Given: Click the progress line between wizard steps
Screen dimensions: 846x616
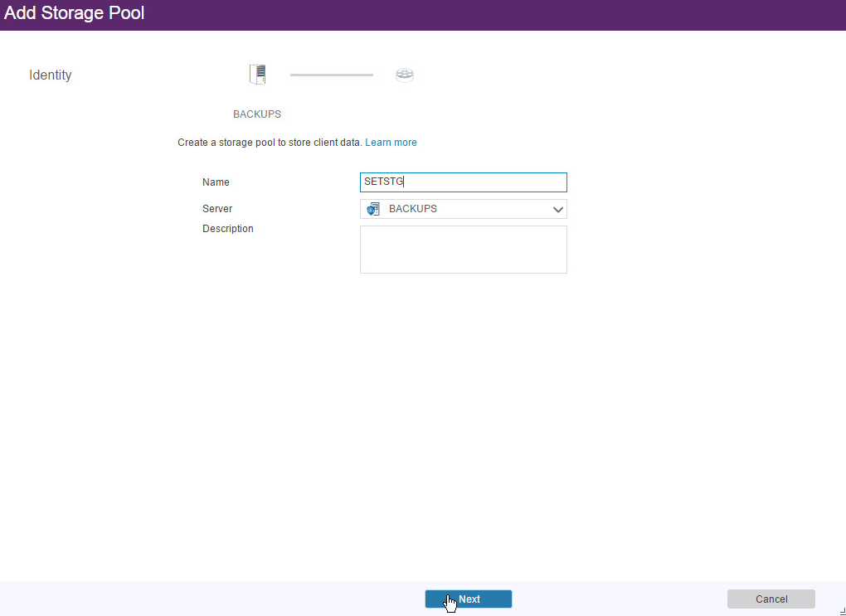Looking at the screenshot, I should [331, 75].
